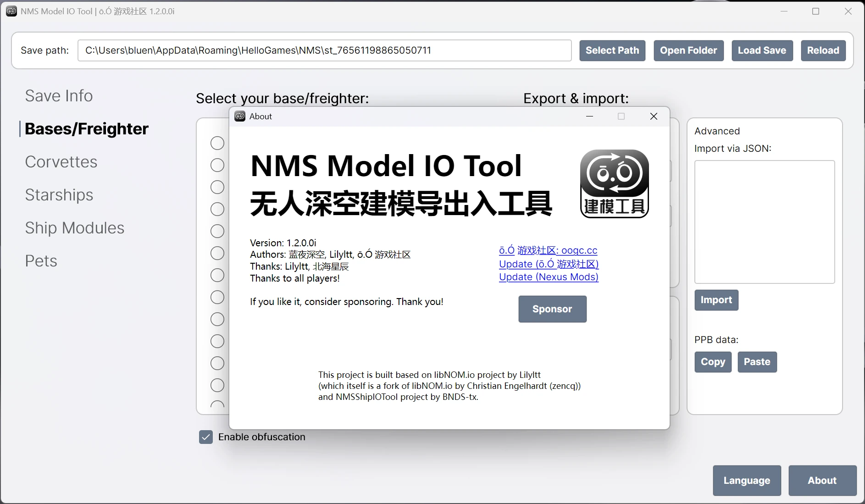This screenshot has width=865, height=504.
Task: Focus the Save path input field
Action: click(325, 50)
